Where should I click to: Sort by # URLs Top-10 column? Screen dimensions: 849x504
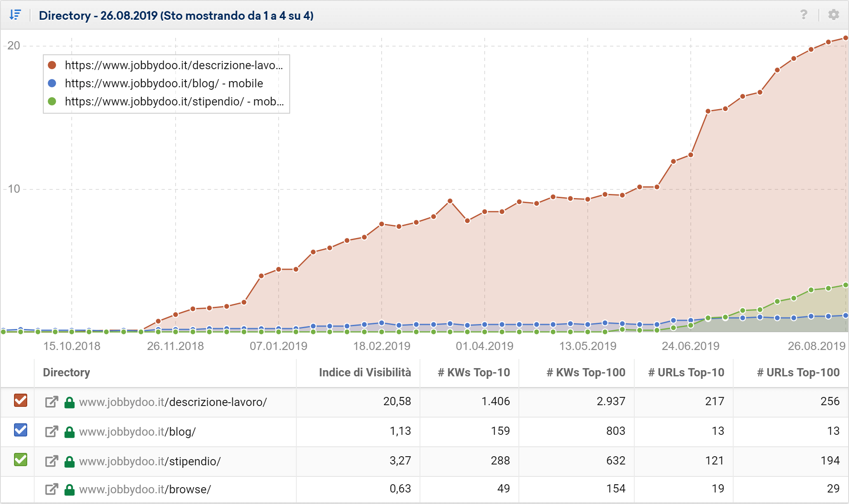point(686,372)
